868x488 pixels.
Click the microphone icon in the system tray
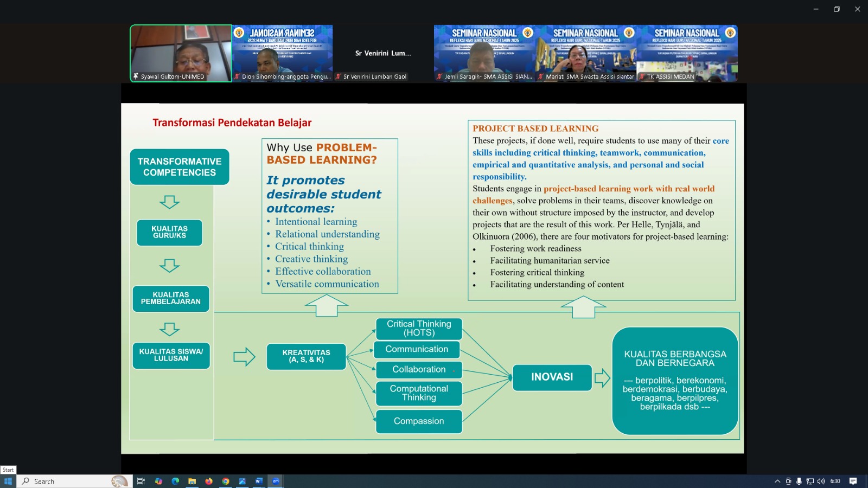click(799, 481)
